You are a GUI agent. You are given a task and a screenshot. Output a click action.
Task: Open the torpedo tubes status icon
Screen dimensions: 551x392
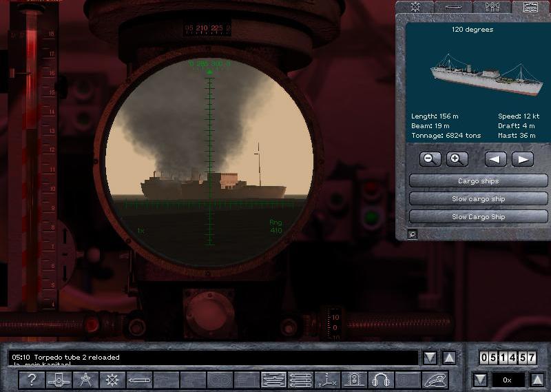301,380
